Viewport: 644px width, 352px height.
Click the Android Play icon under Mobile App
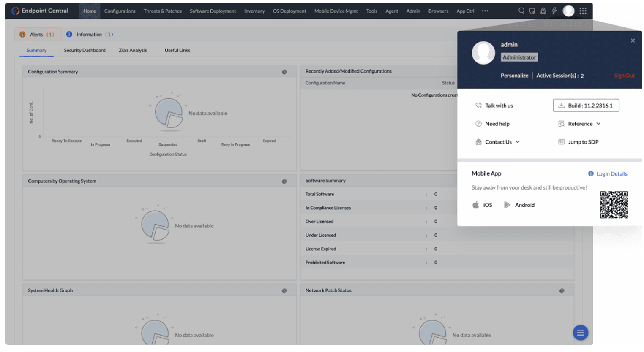[507, 205]
